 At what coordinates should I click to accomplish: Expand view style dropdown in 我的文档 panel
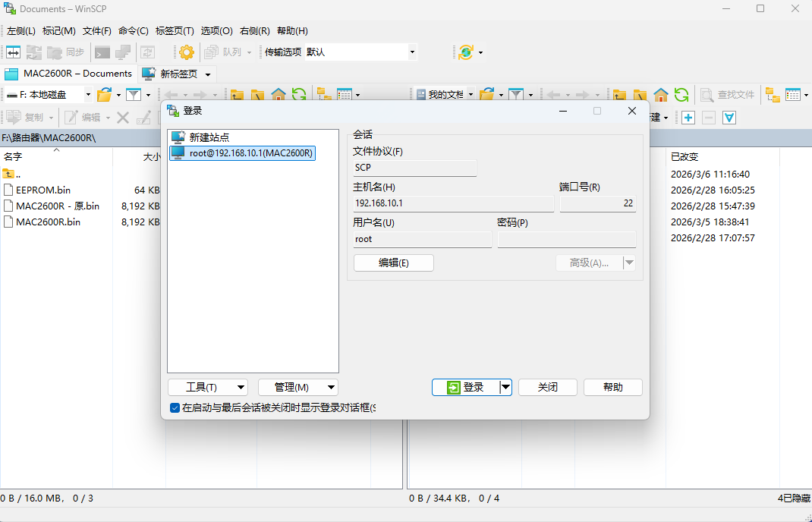click(806, 94)
